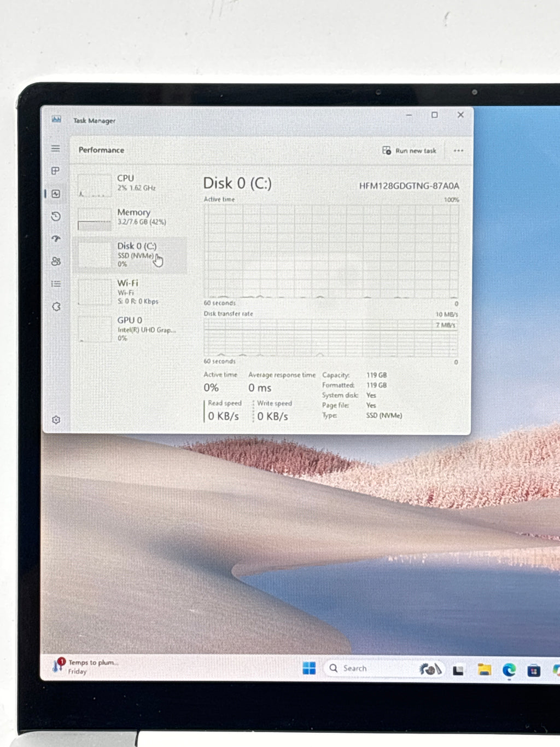The height and width of the screenshot is (747, 560).
Task: Click the Performance page heading
Action: (x=101, y=150)
